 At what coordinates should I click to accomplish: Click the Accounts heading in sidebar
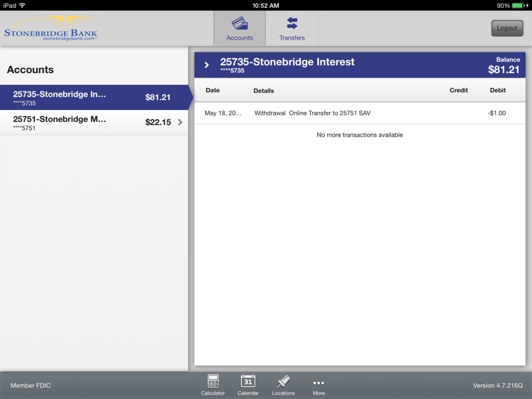(31, 69)
